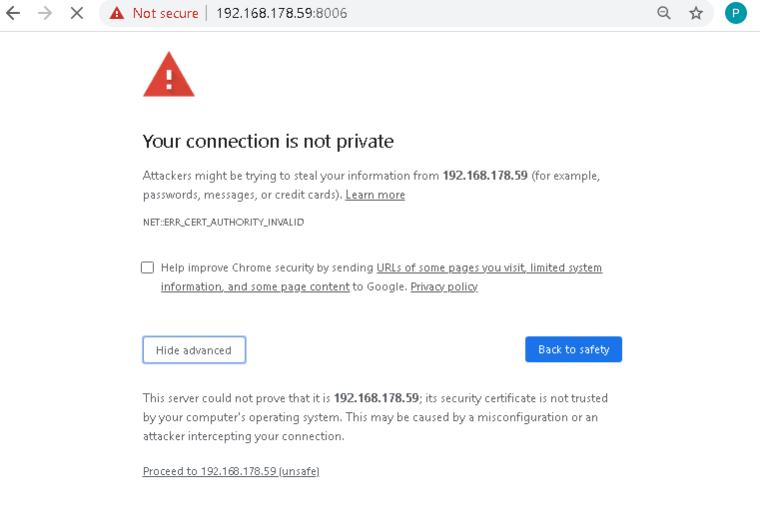Click the NET::ERR_CERT_AUTHORITY_INVALID error code
Viewport: 760px width, 508px height.
point(223,222)
